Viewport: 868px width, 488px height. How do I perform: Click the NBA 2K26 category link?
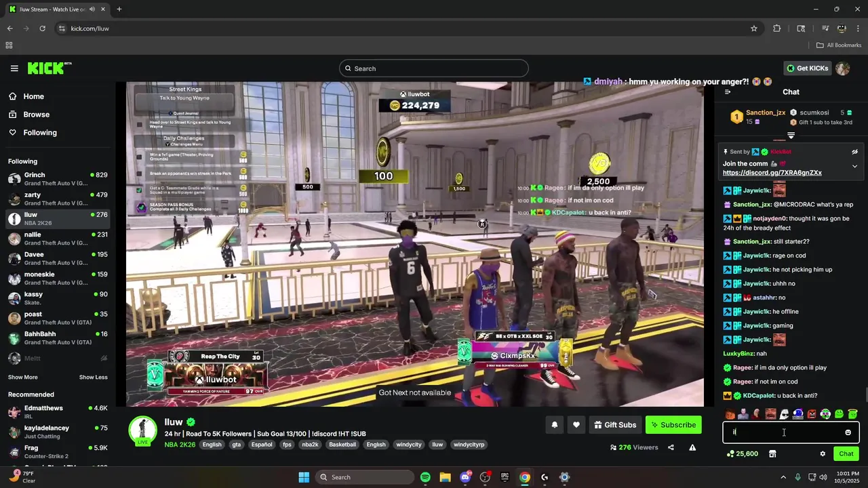180,445
